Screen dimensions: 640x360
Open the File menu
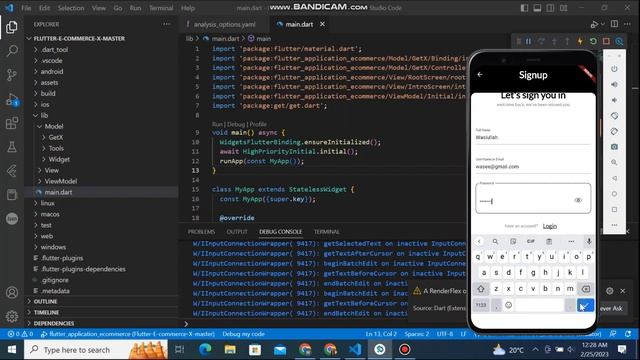(x=26, y=8)
